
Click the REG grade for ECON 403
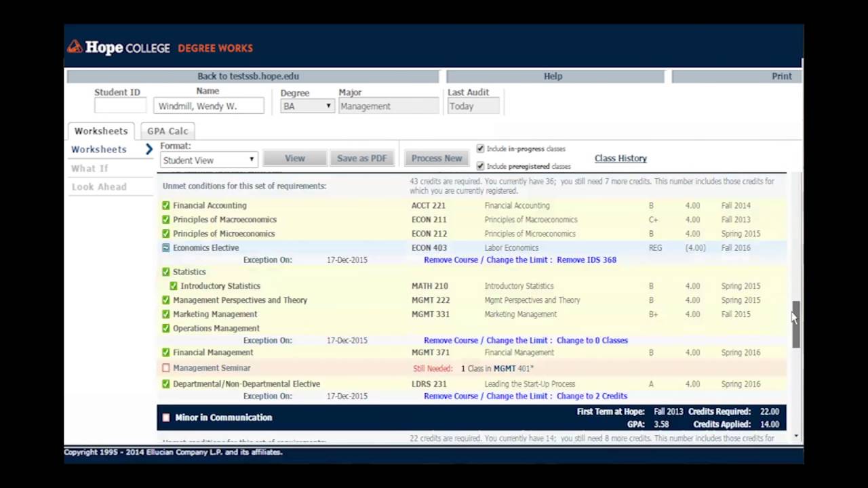click(655, 248)
